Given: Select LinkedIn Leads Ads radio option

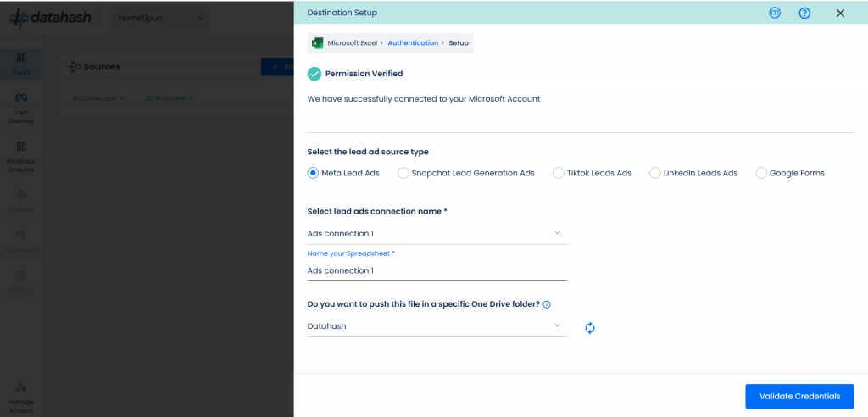Looking at the screenshot, I should pos(655,173).
